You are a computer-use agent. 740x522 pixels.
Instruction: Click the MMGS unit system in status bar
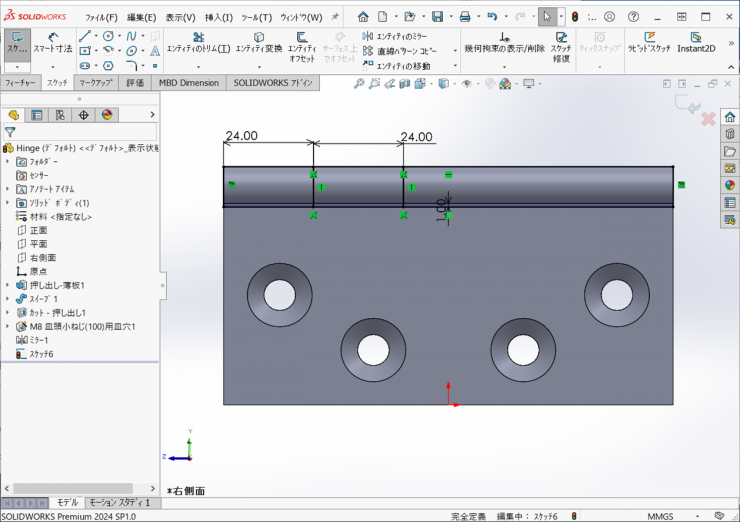tap(659, 516)
